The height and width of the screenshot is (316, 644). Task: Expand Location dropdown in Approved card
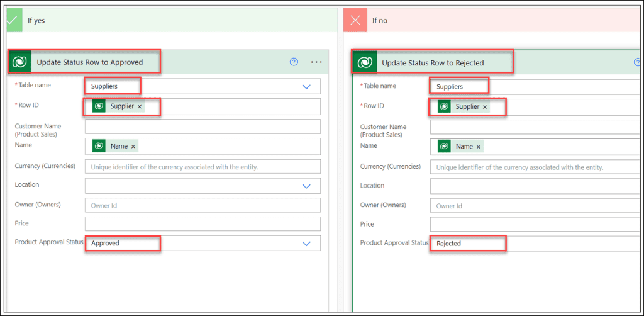(306, 186)
